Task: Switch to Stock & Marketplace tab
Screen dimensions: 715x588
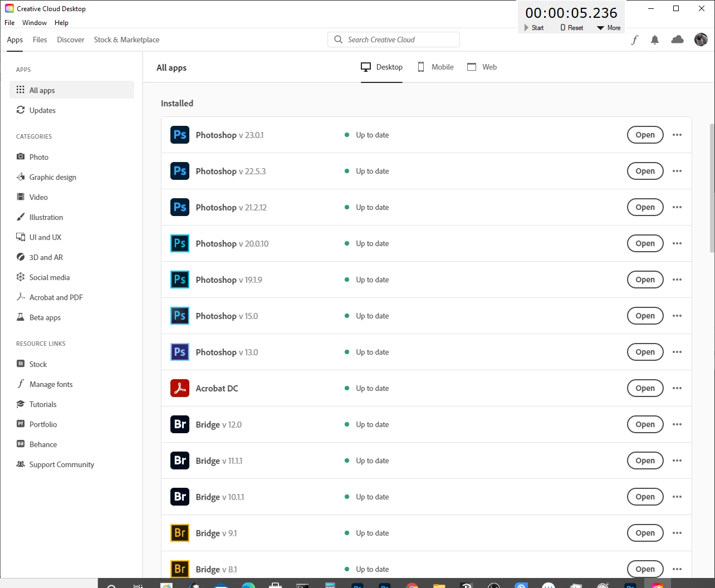Action: click(126, 40)
